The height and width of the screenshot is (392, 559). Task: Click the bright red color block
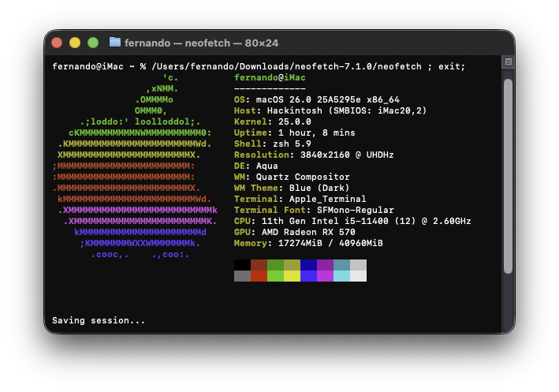(x=259, y=276)
